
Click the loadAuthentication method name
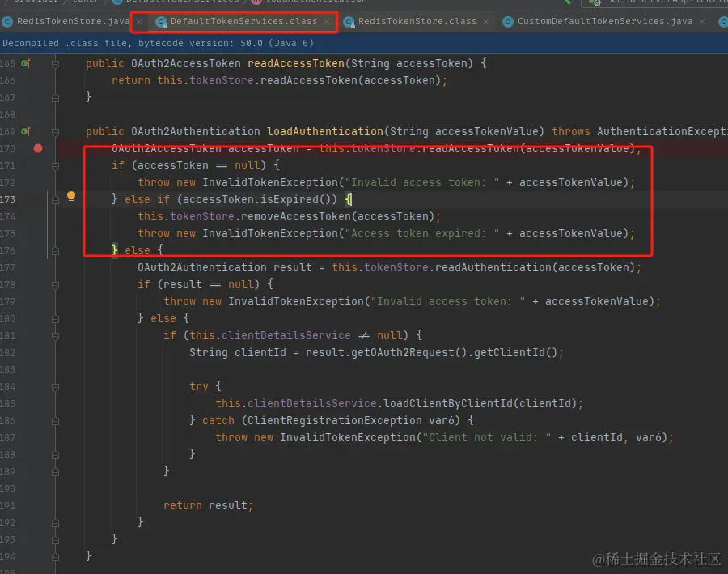tap(325, 131)
